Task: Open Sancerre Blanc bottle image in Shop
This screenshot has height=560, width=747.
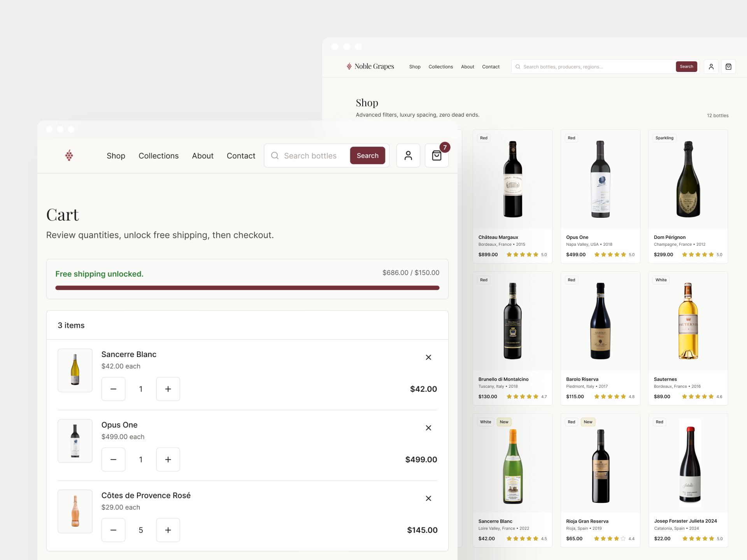Action: click(513, 466)
